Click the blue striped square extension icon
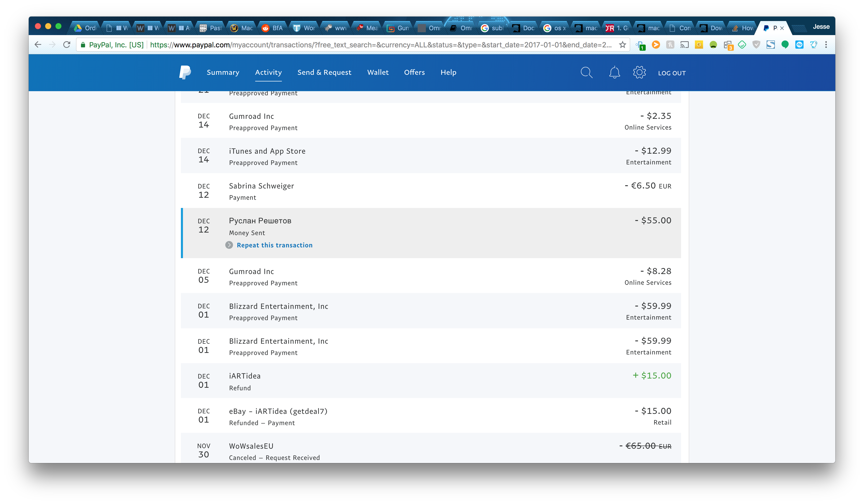 [x=799, y=45]
